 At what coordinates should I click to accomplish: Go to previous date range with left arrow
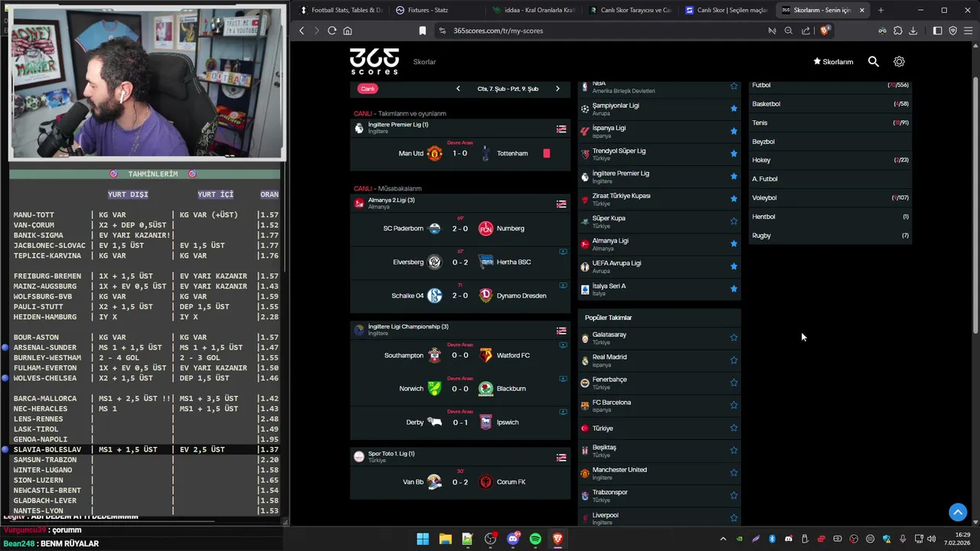click(x=458, y=89)
